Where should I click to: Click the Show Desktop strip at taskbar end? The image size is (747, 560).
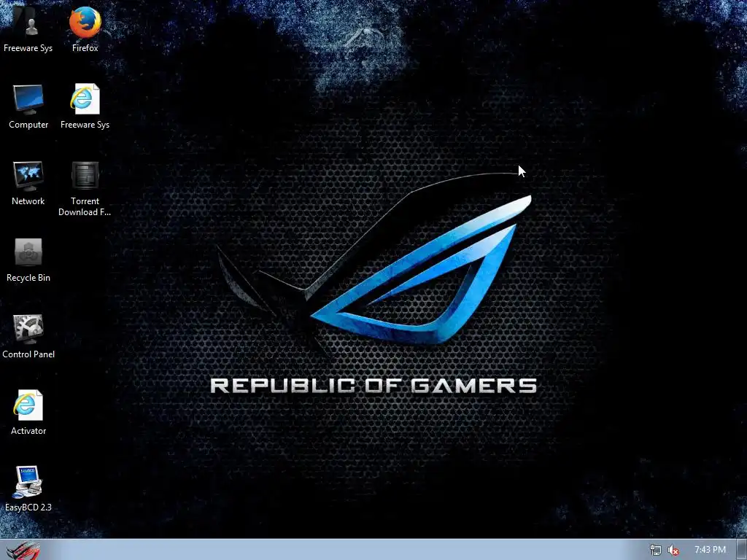click(742, 550)
